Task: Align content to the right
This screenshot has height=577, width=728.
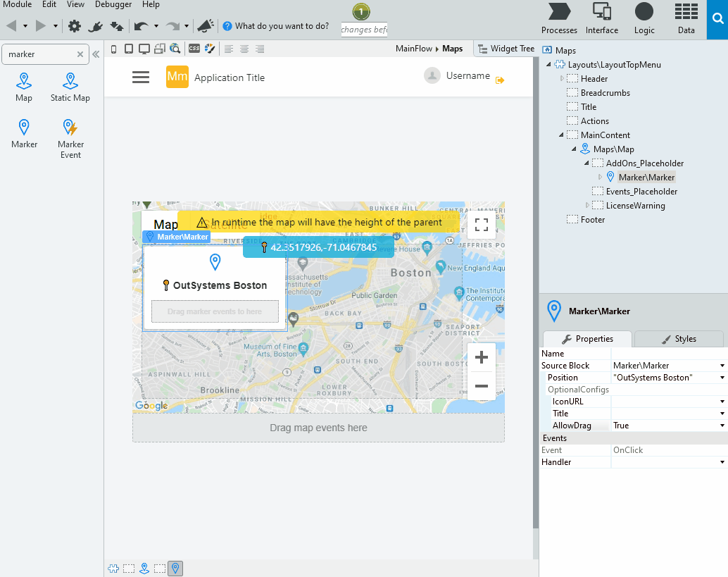Action: (260, 49)
